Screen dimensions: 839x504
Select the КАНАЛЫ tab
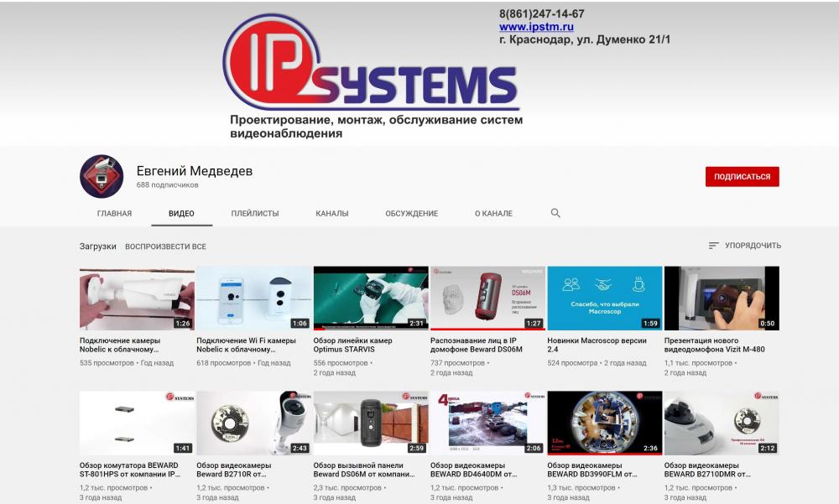click(x=332, y=214)
